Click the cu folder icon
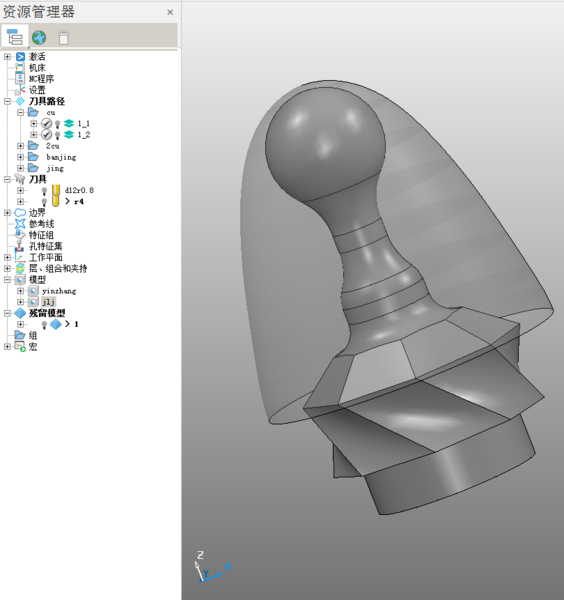The width and height of the screenshot is (564, 600). coord(33,112)
